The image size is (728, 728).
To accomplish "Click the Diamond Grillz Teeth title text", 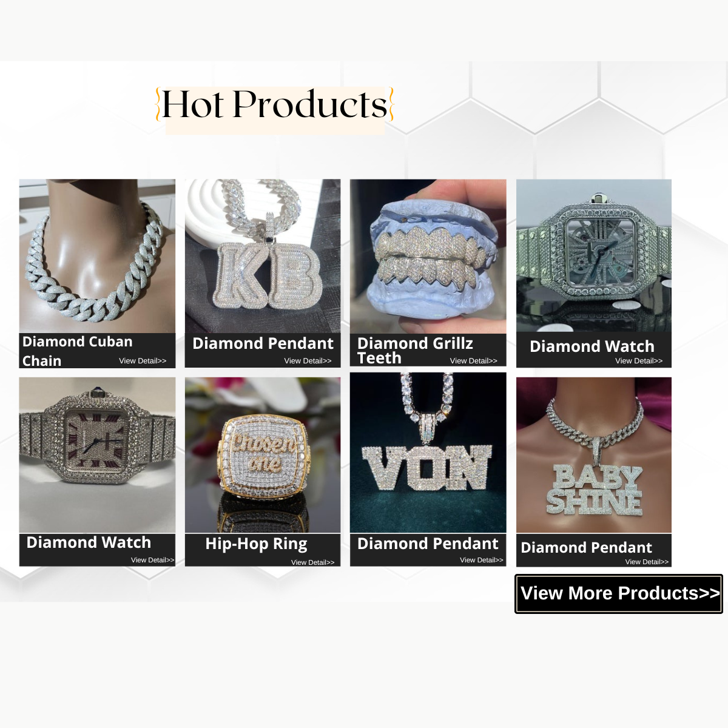I will click(x=415, y=351).
